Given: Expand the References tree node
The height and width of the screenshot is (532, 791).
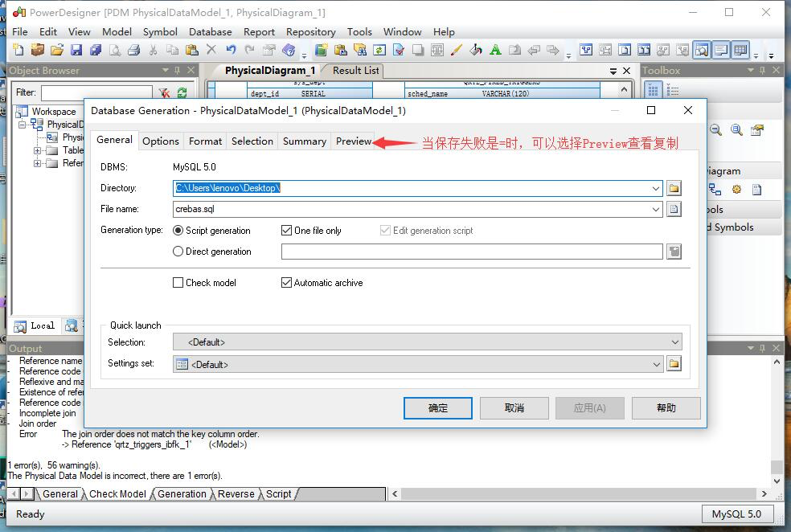Looking at the screenshot, I should click(x=37, y=163).
